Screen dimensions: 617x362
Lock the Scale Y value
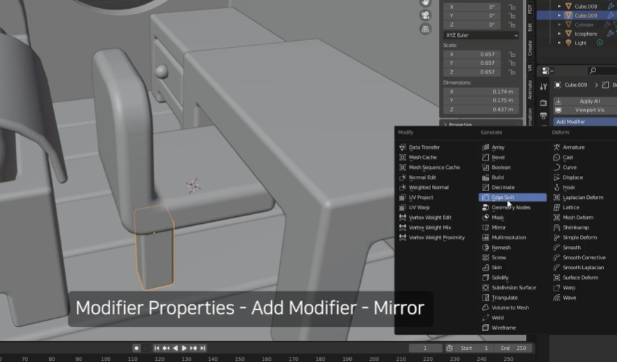512,63
